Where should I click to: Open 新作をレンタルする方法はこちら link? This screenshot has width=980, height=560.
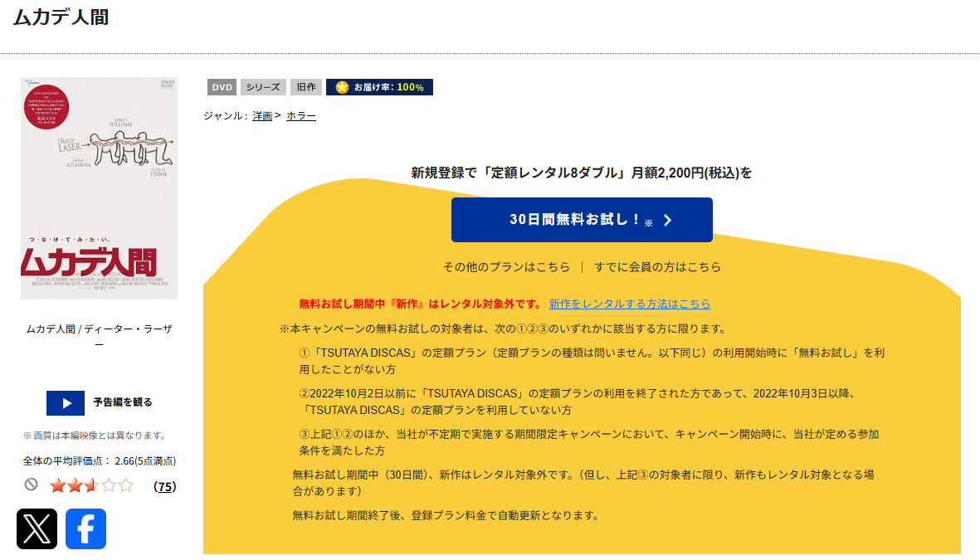(629, 304)
